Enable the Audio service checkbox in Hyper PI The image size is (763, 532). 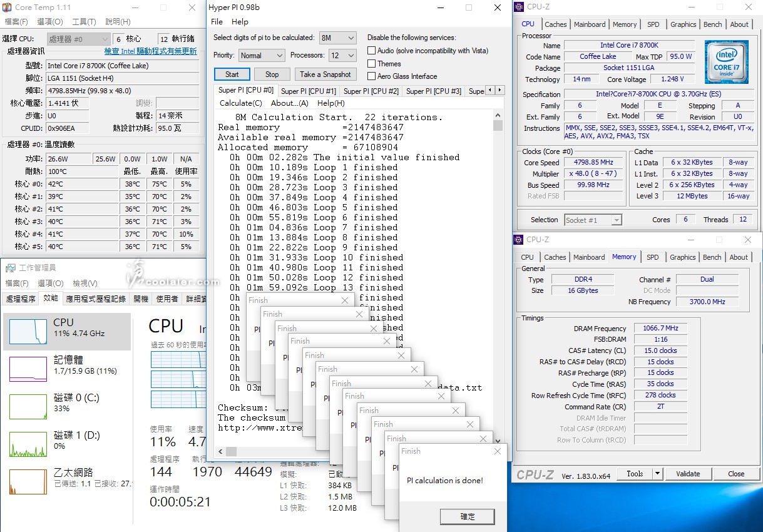click(372, 51)
